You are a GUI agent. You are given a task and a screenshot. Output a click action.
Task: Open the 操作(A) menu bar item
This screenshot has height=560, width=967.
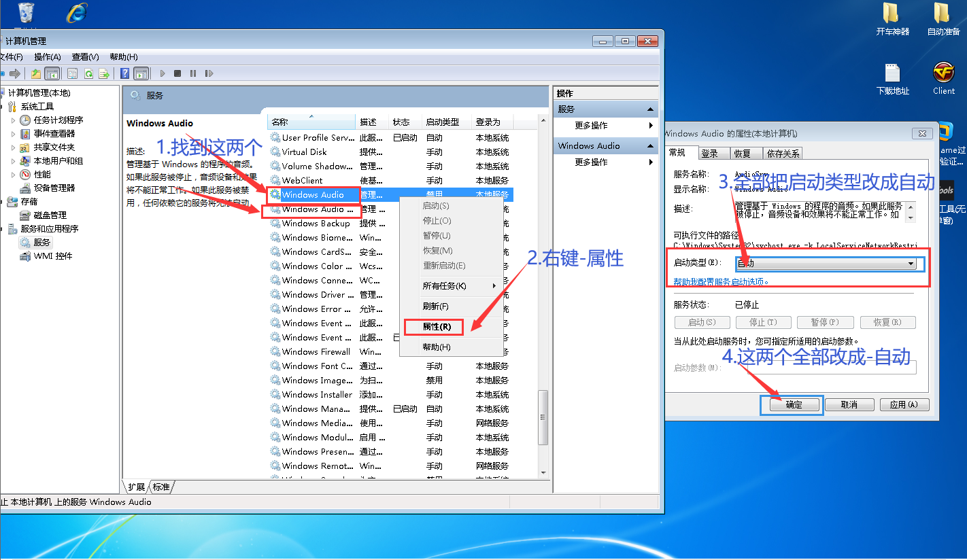tap(48, 57)
